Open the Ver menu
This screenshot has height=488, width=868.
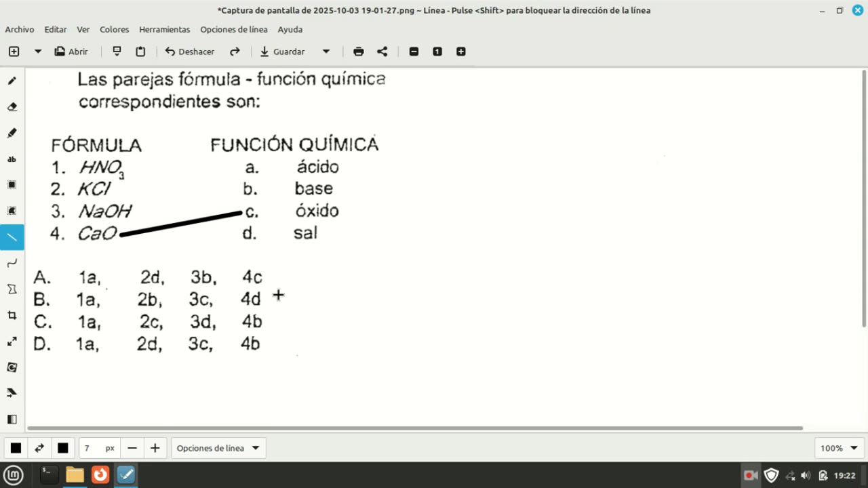[x=83, y=29]
